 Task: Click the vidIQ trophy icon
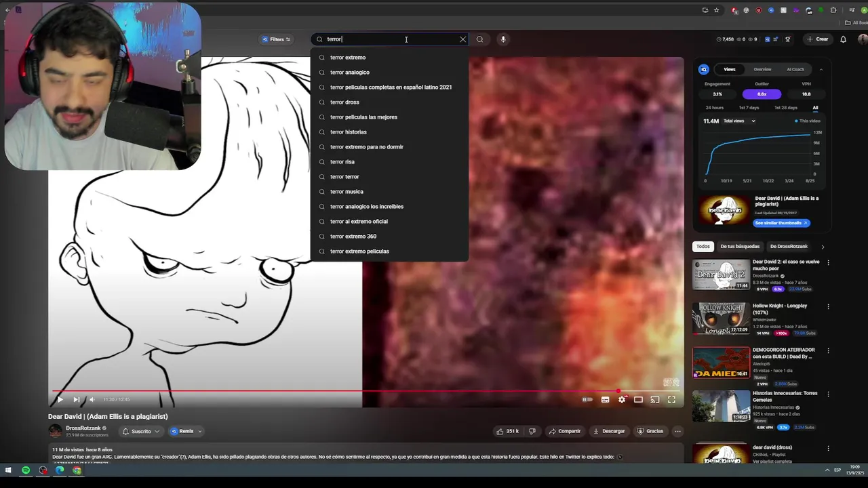pos(787,39)
